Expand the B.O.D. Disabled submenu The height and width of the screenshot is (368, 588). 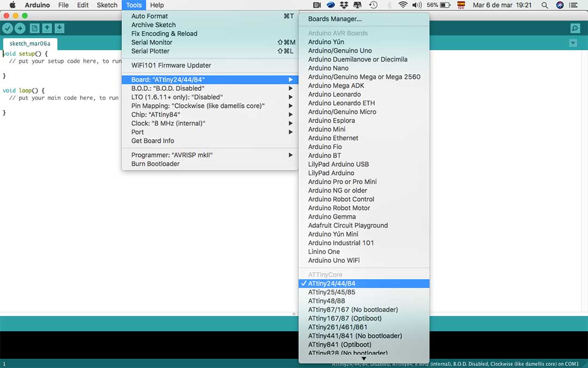point(210,88)
